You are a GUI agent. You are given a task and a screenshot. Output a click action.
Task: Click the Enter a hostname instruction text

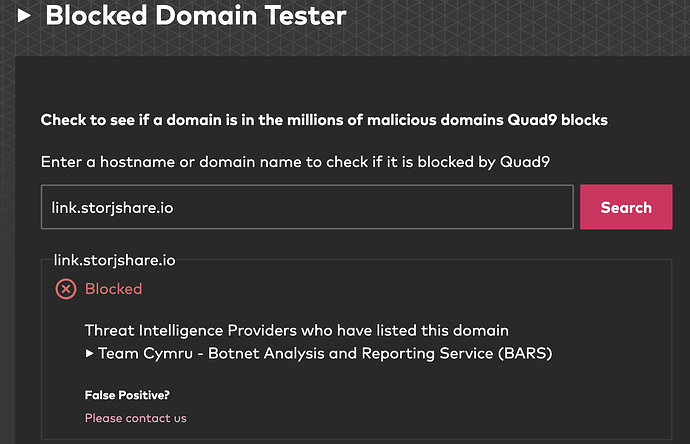[x=295, y=162]
